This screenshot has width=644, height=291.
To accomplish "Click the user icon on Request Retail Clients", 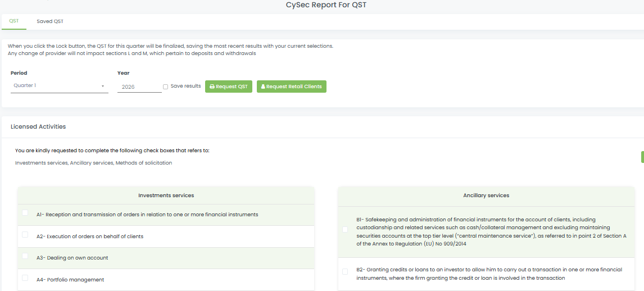I will pyautogui.click(x=263, y=87).
